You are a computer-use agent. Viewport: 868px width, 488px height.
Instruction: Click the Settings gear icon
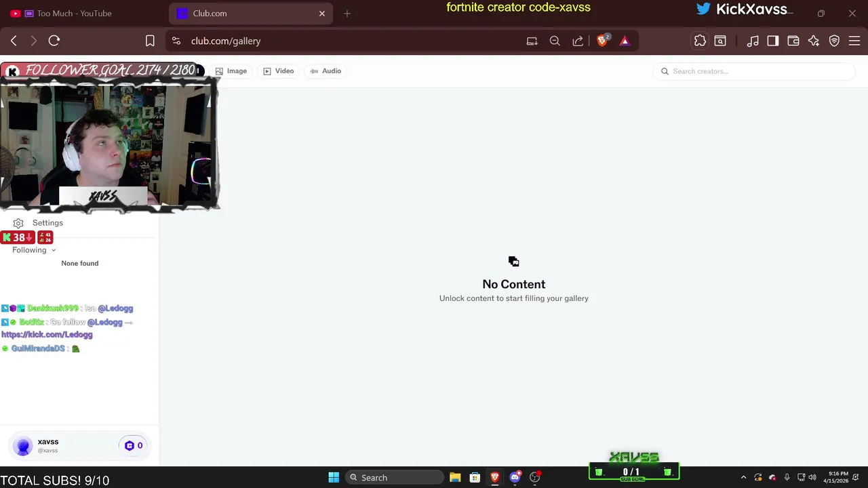tap(18, 223)
